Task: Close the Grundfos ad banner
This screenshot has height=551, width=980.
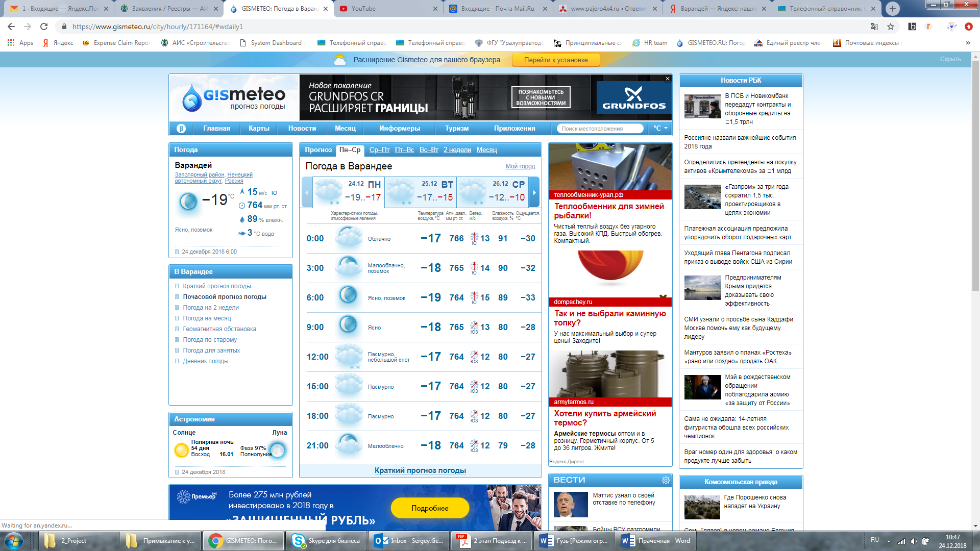Action: tap(667, 79)
